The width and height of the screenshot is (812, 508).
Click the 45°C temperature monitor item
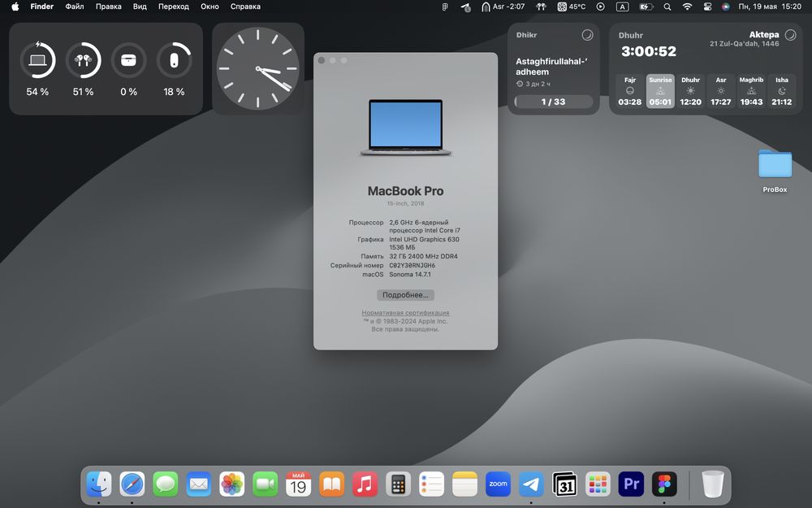tap(571, 7)
